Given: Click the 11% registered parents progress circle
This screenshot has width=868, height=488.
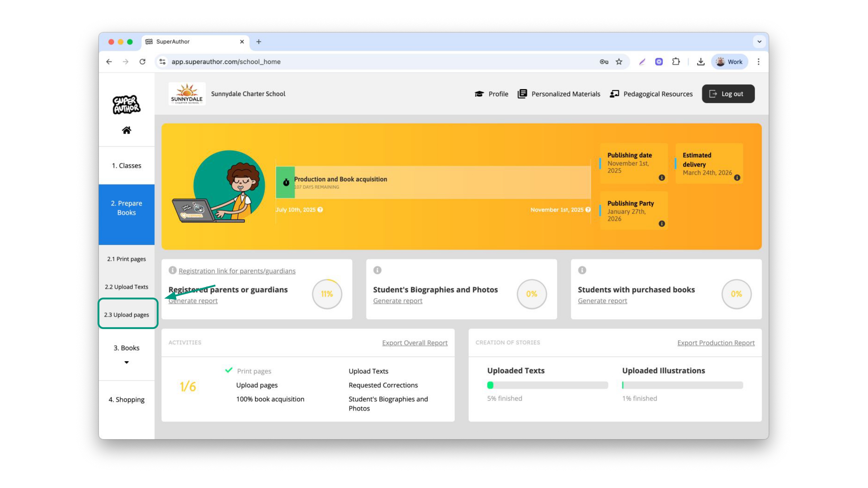Looking at the screenshot, I should coord(327,294).
